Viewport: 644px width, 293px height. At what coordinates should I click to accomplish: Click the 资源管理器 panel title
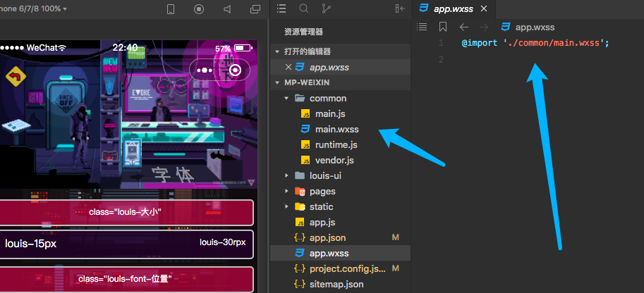(x=303, y=32)
